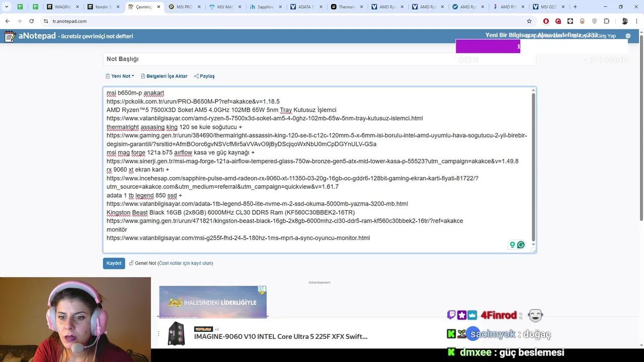Click the Grammarly icon in the note area
The height and width of the screenshot is (362, 644).
coord(521,245)
